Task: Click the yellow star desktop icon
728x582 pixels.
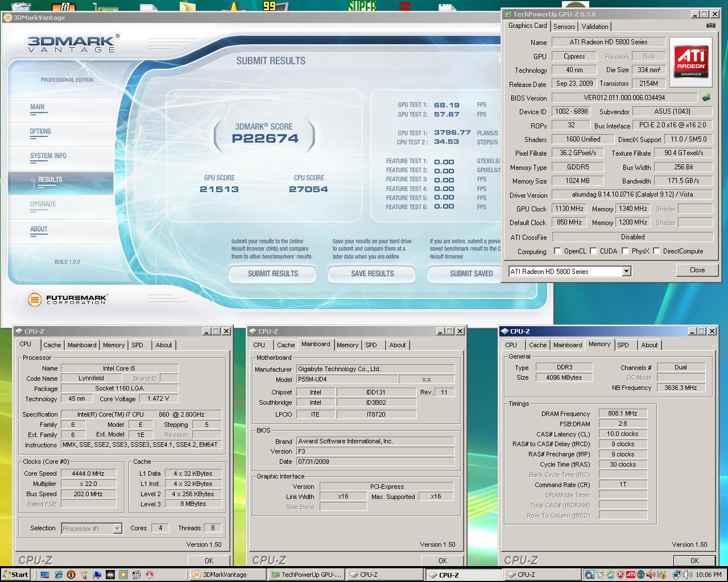Action: pos(234,6)
